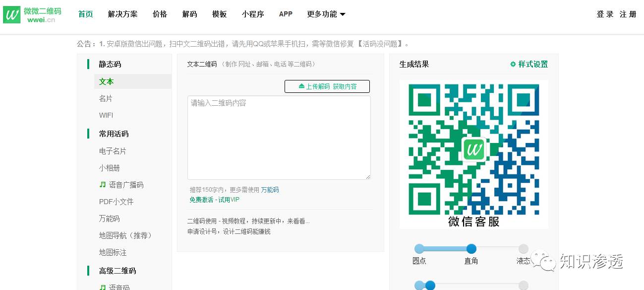Set the shape slider to 圆点

pyautogui.click(x=419, y=249)
